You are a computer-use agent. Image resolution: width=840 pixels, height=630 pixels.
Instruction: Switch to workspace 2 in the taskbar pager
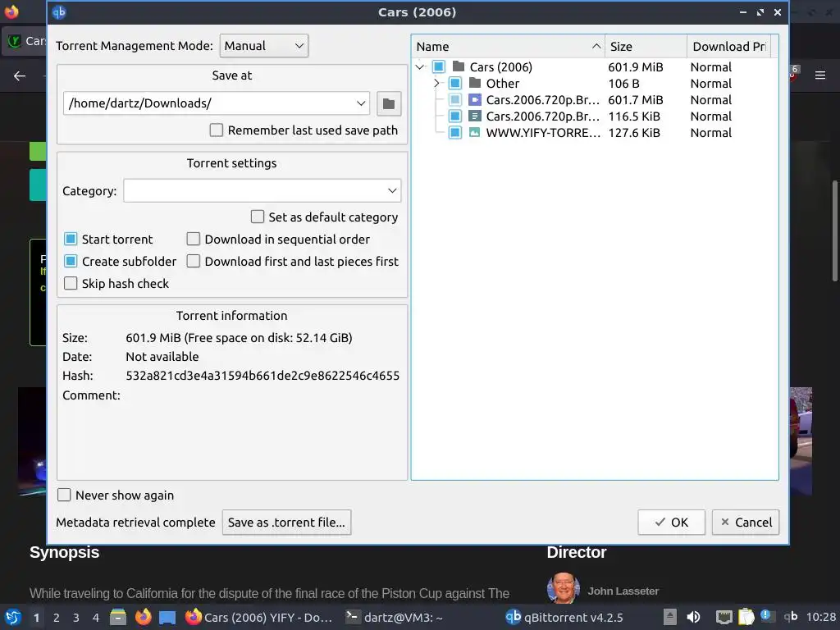click(x=57, y=617)
